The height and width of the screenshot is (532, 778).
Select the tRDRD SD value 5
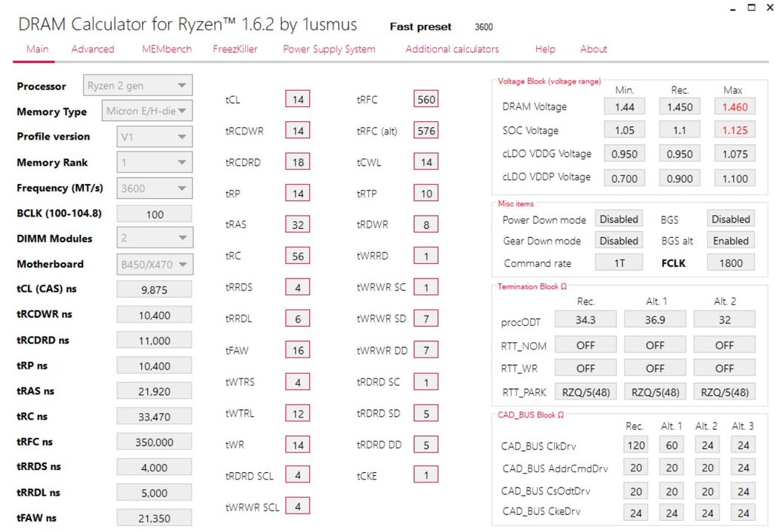pos(426,414)
